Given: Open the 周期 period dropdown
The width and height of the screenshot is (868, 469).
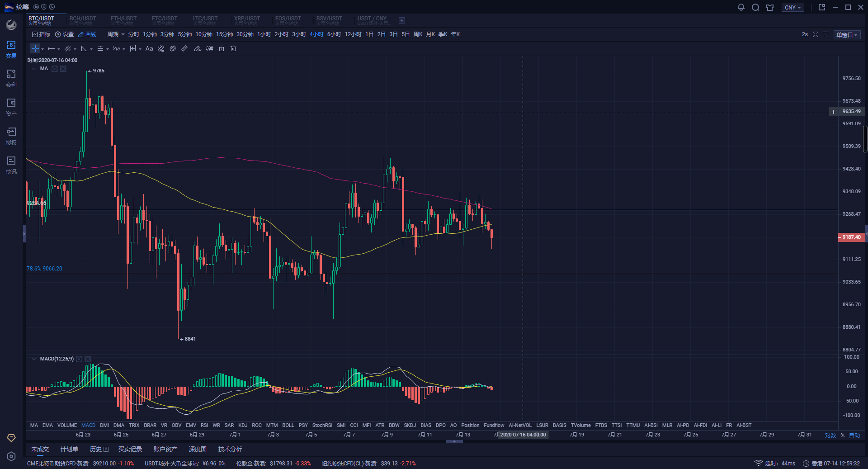Looking at the screenshot, I should click(116, 34).
